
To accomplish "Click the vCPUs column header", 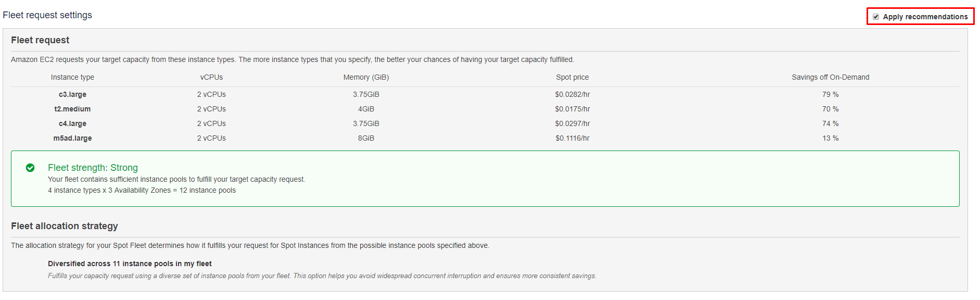I will coord(211,77).
